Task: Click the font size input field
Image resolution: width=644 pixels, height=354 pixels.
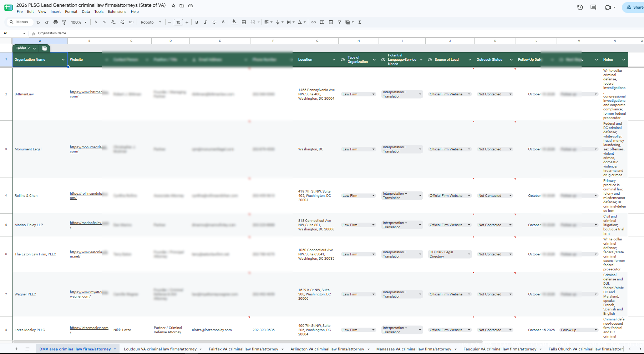Action: (x=178, y=22)
